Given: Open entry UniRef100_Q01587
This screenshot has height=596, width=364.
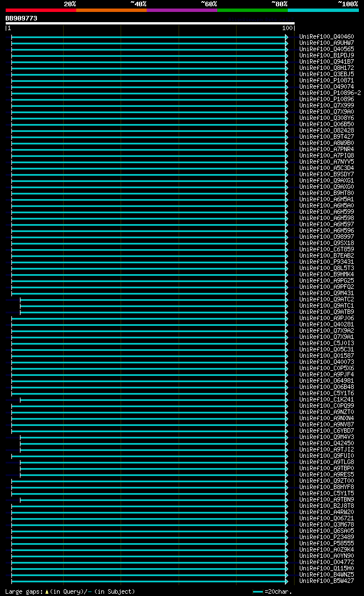Looking at the screenshot, I should [326, 356].
